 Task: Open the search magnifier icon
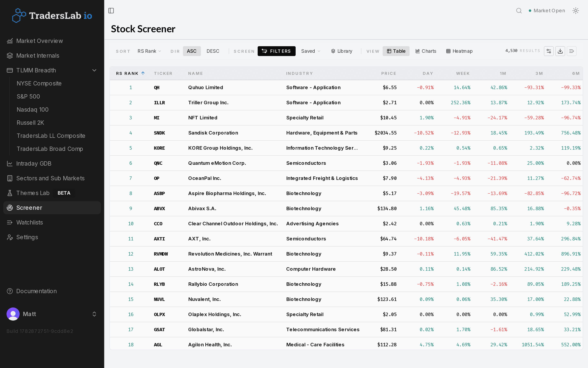click(519, 11)
